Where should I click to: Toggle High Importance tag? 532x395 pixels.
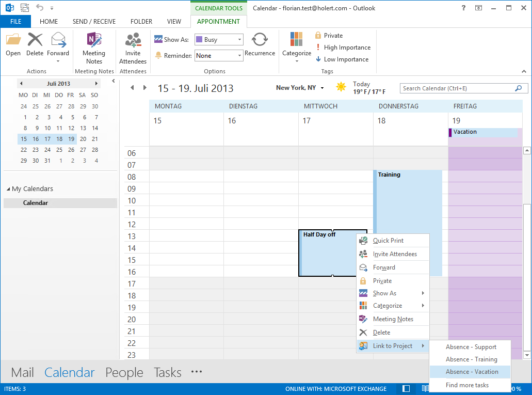(x=343, y=47)
